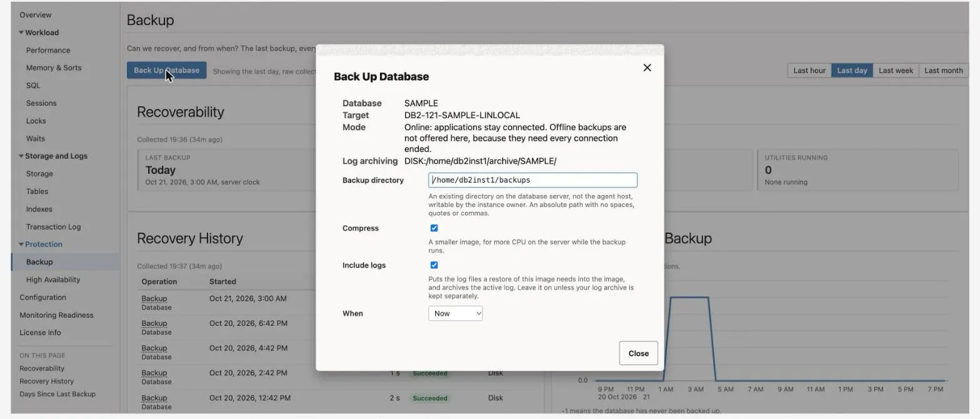Click the target name DB2-121-SAMPLE-LINLOCAL

[462, 115]
